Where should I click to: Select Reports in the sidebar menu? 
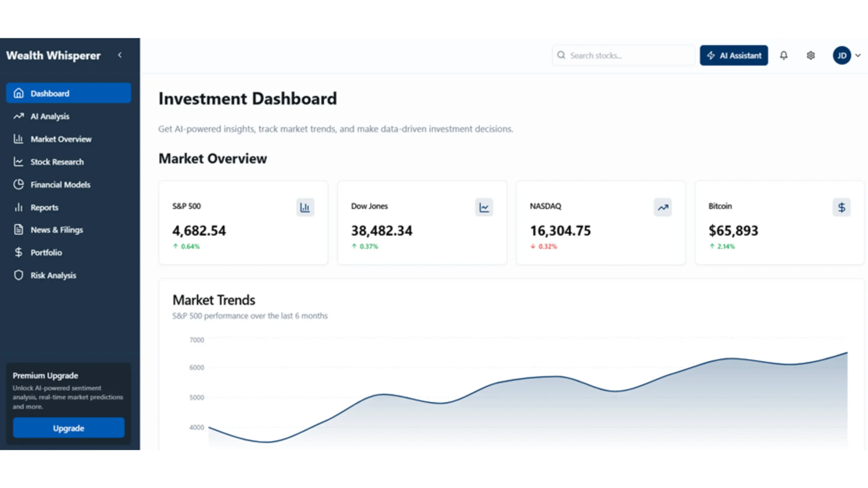(44, 207)
